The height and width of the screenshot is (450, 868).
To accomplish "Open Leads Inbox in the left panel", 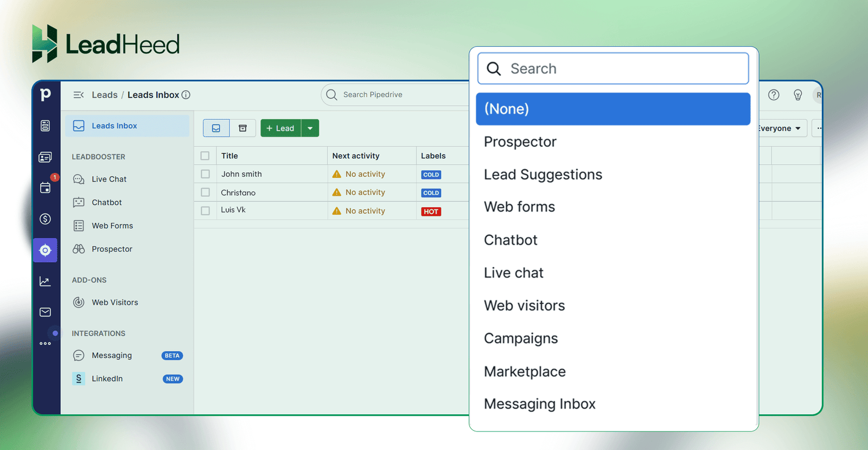I will point(127,126).
